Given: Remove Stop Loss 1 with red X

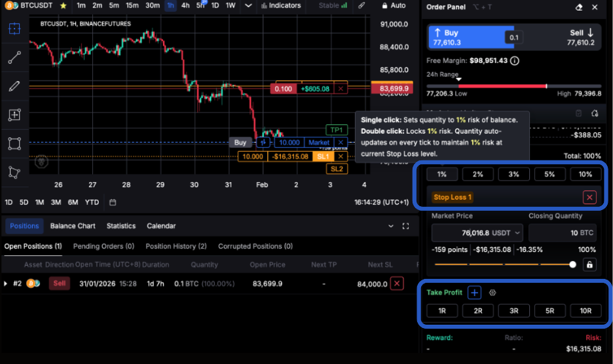Looking at the screenshot, I should (x=589, y=197).
